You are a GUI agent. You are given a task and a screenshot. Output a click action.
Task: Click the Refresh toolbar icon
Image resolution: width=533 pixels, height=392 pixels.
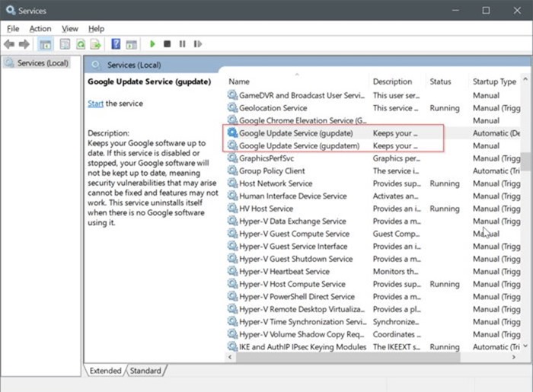point(81,44)
